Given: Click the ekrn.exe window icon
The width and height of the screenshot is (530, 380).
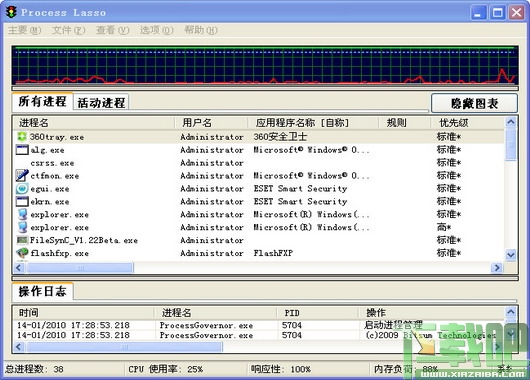Looking at the screenshot, I should 22,201.
